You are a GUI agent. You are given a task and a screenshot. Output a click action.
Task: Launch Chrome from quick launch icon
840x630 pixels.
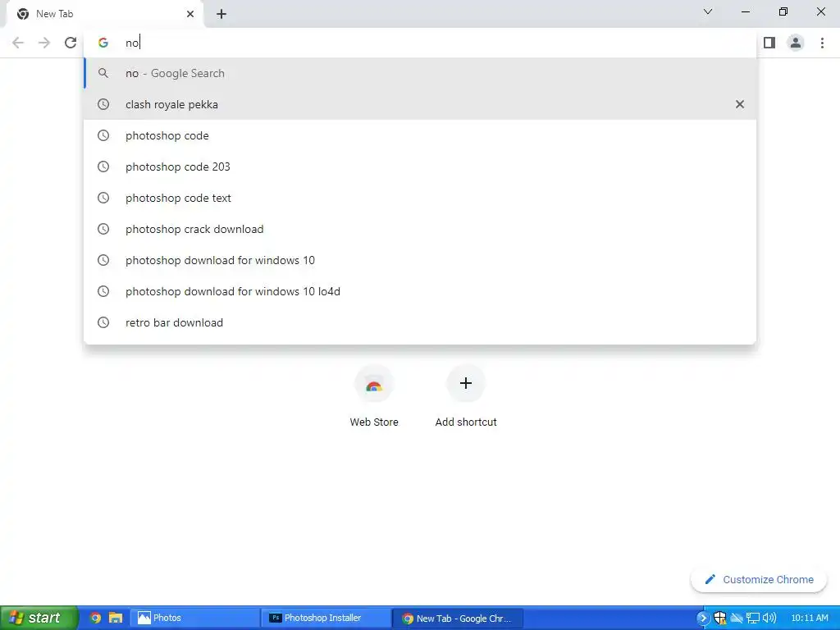point(95,618)
